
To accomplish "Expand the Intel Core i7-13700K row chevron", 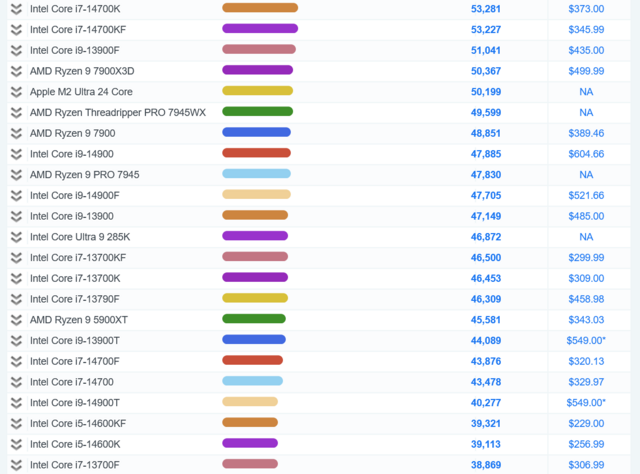I will (x=16, y=278).
